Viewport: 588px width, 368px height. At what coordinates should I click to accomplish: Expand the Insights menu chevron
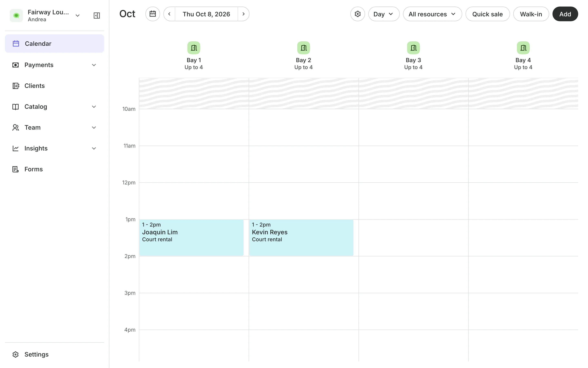[94, 148]
